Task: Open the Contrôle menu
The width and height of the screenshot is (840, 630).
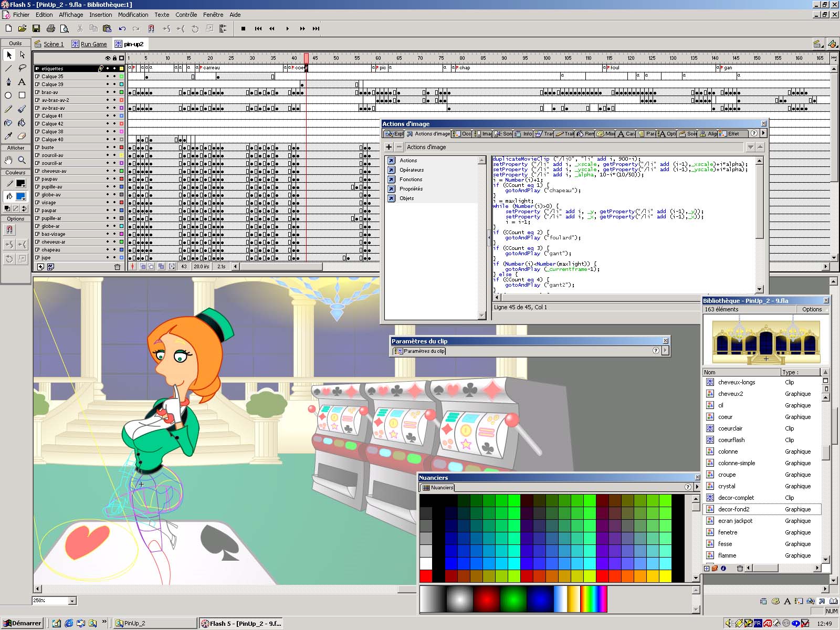Action: (x=186, y=15)
